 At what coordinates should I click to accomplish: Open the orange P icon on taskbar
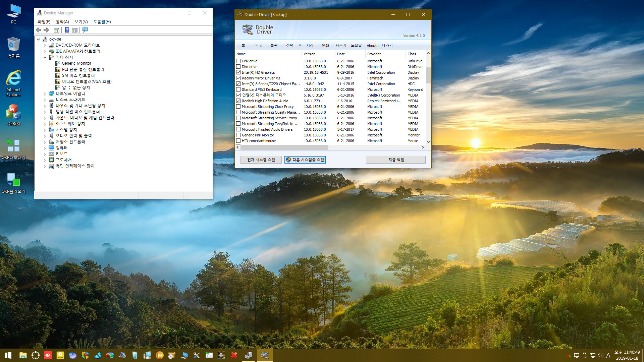click(x=160, y=355)
